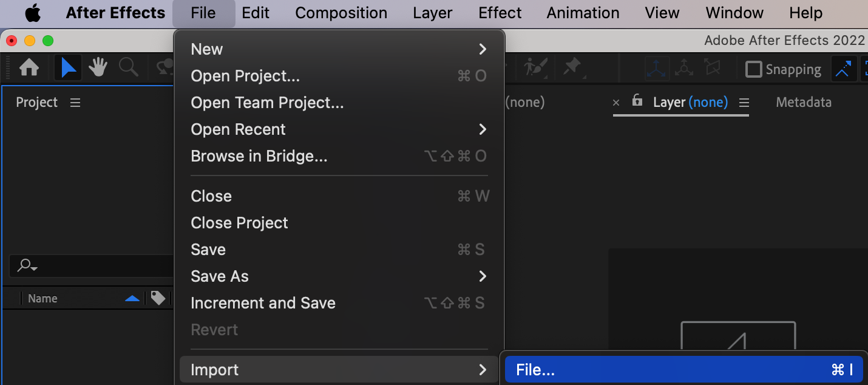Click the Home icon in toolbar
868x385 pixels.
pyautogui.click(x=29, y=68)
